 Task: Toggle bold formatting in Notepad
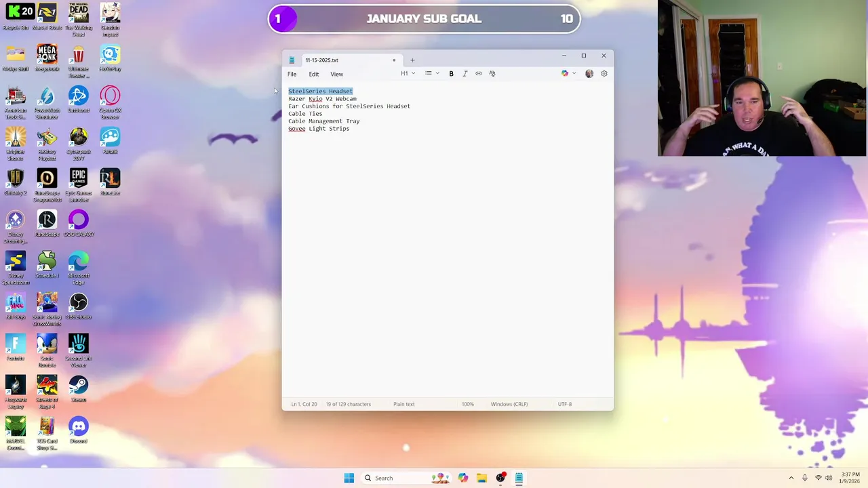tap(451, 74)
